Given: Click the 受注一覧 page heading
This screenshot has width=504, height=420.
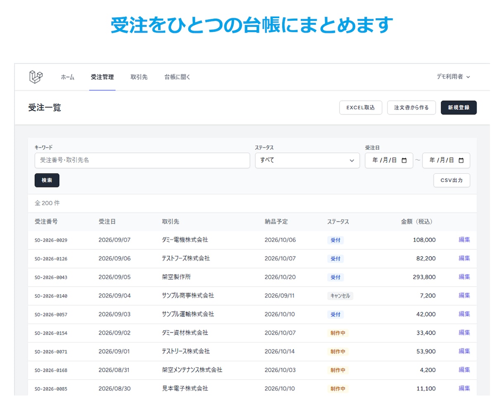Looking at the screenshot, I should pos(45,107).
